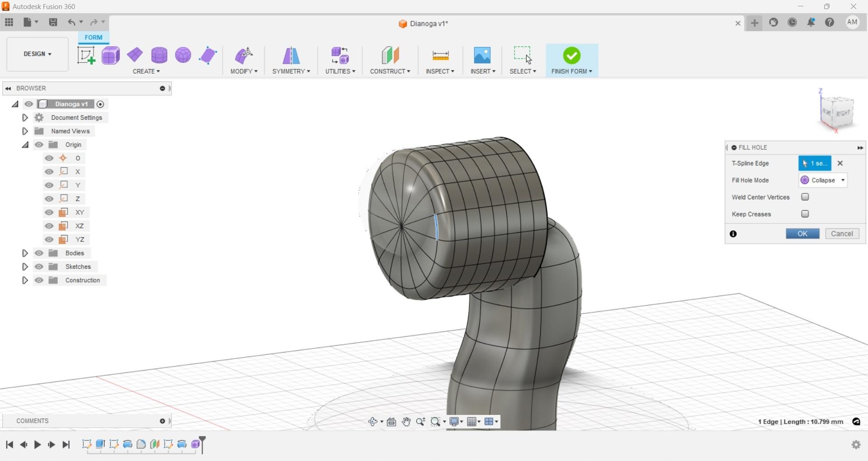The width and height of the screenshot is (868, 461).
Task: Select the Box primitive tool
Action: [110, 55]
